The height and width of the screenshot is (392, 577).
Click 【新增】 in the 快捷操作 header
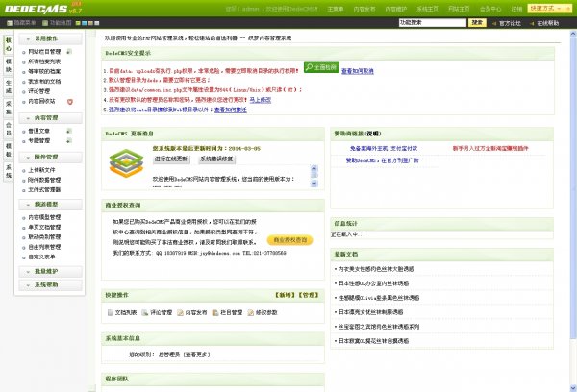pos(285,295)
